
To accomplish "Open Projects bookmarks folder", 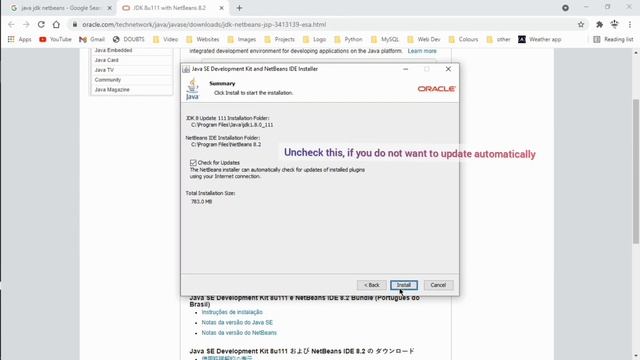I will [x=280, y=39].
